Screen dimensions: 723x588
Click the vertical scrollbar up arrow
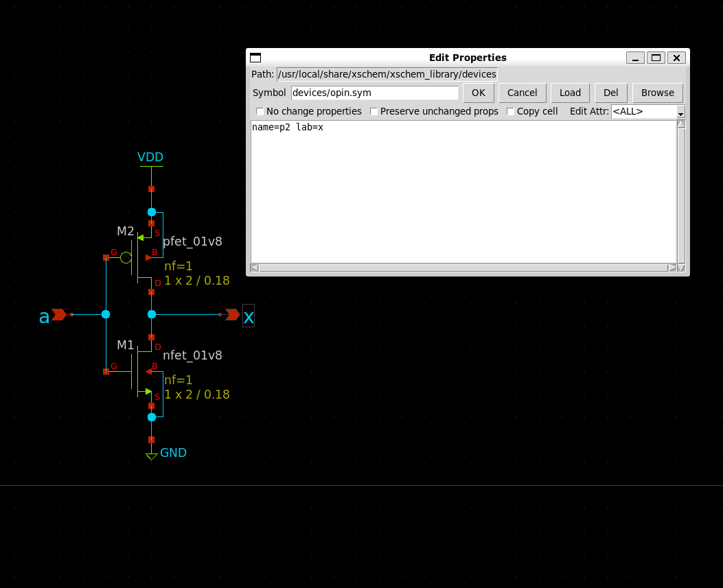681,125
